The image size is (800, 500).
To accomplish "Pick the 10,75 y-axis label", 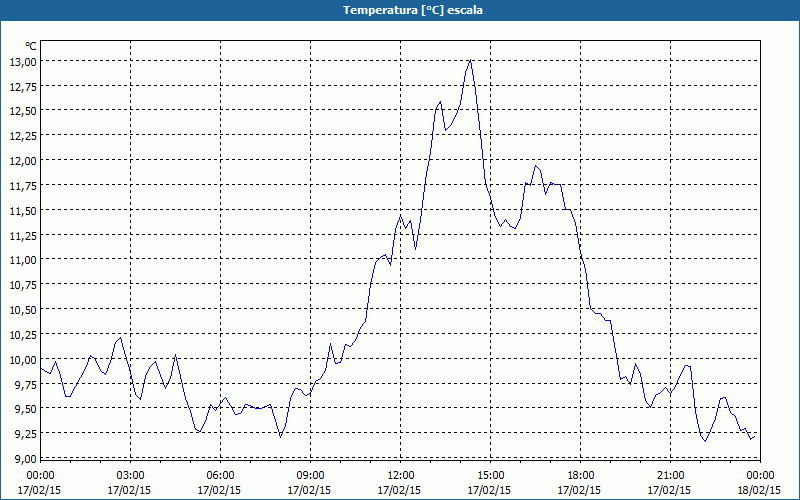I will 22,285.
